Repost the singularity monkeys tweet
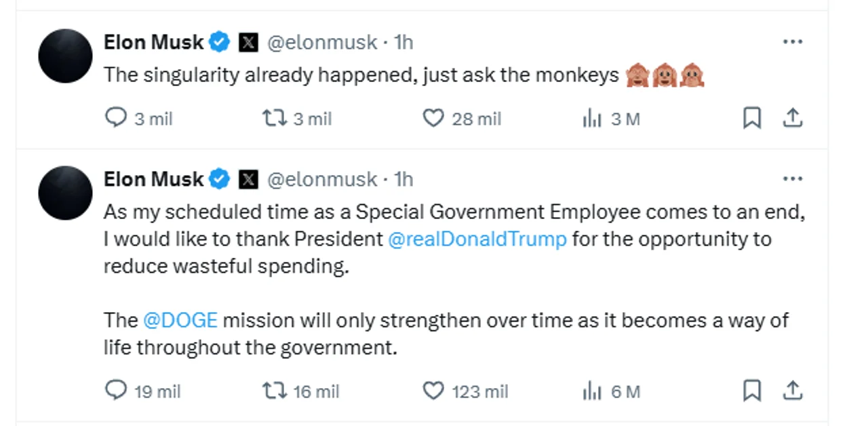 [275, 119]
